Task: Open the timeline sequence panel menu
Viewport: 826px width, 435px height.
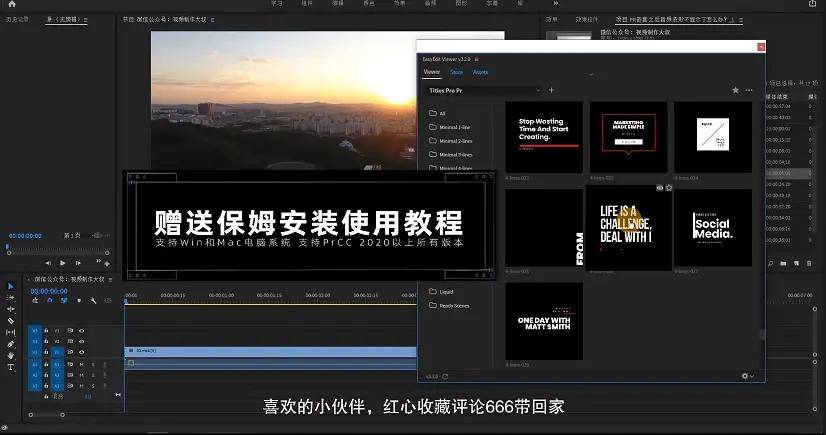Action: click(110, 280)
